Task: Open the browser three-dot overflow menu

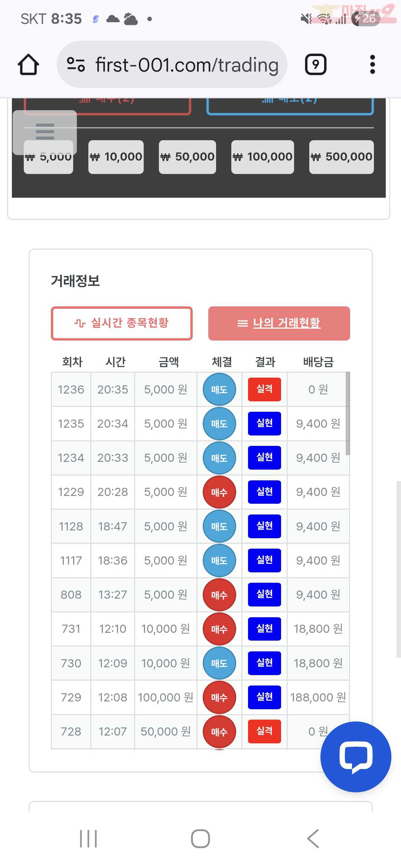Action: (x=372, y=65)
